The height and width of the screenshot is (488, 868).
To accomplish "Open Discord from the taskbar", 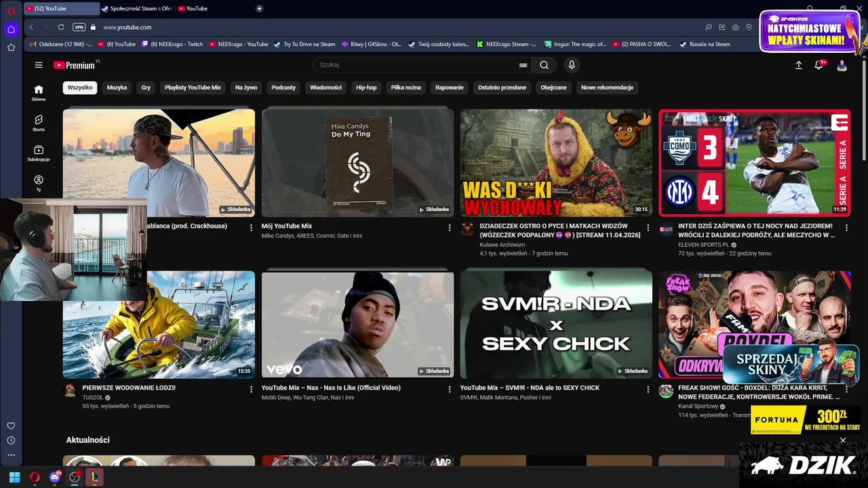I will coord(54,477).
